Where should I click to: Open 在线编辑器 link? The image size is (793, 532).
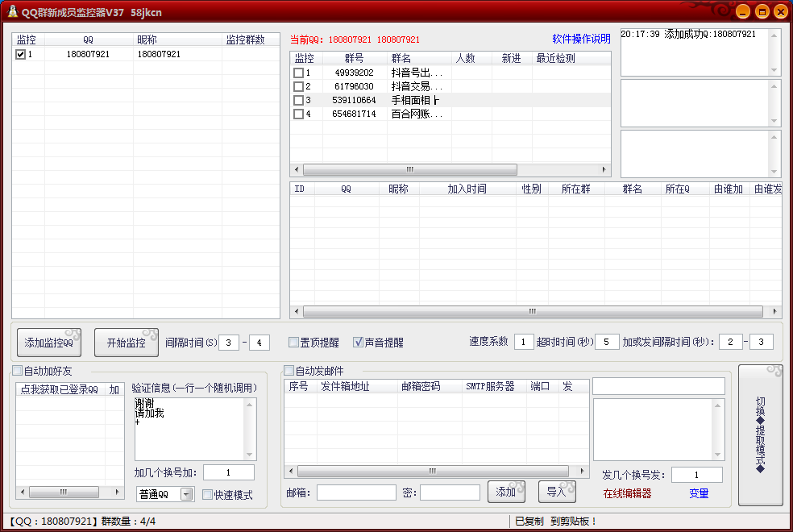pos(627,493)
